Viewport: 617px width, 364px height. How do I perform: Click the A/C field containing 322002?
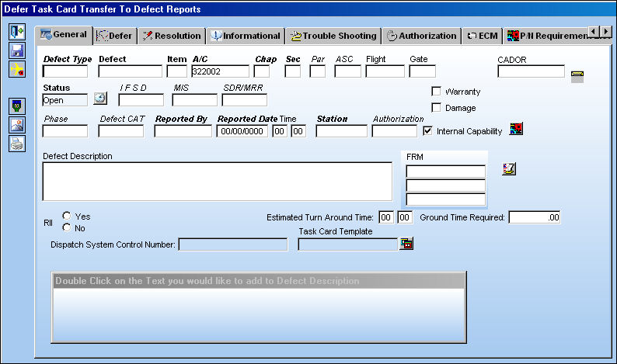point(221,71)
